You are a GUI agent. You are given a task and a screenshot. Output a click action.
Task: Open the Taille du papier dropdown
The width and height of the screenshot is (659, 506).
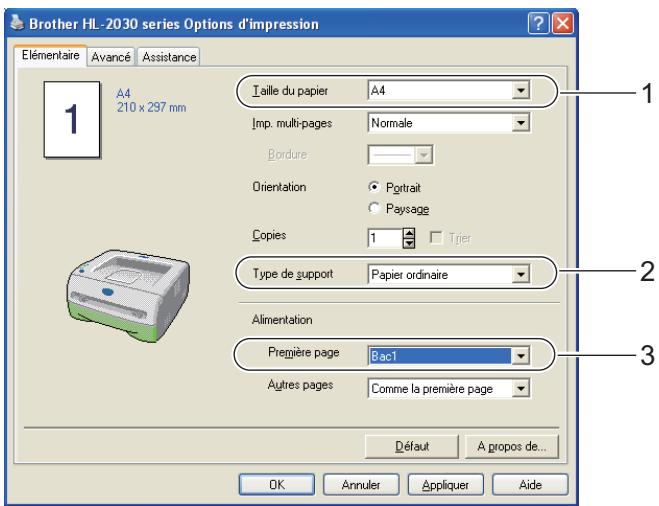pos(449,90)
